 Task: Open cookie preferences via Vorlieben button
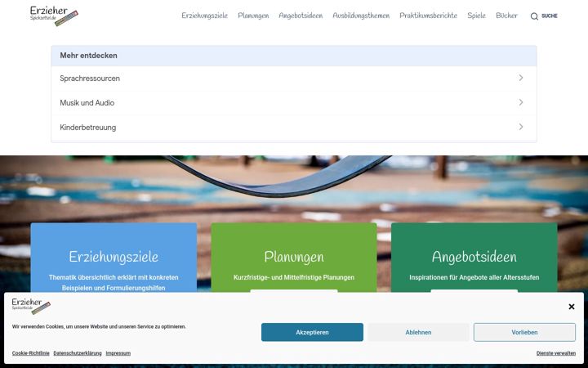(524, 332)
